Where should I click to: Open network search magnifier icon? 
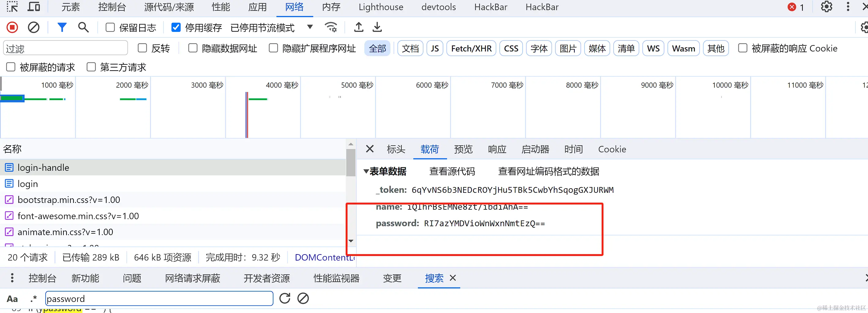83,27
